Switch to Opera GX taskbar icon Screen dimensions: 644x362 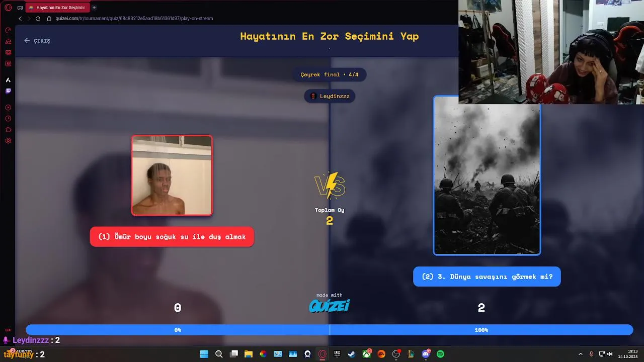point(323,354)
